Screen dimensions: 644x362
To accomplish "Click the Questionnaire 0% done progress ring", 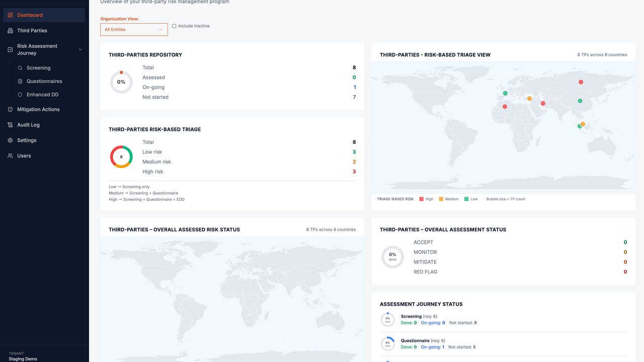I will (387, 344).
